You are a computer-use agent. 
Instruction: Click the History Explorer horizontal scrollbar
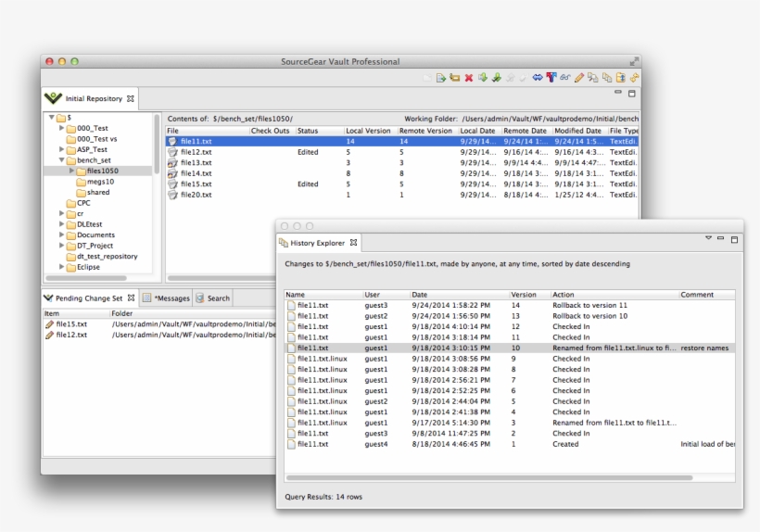click(489, 477)
